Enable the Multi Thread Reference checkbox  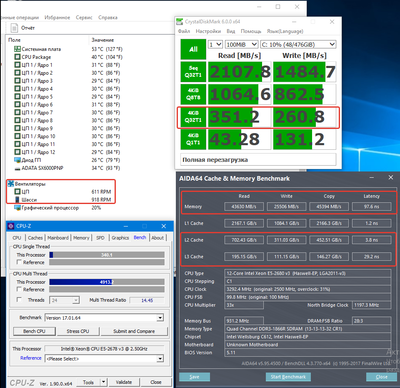click(19, 289)
